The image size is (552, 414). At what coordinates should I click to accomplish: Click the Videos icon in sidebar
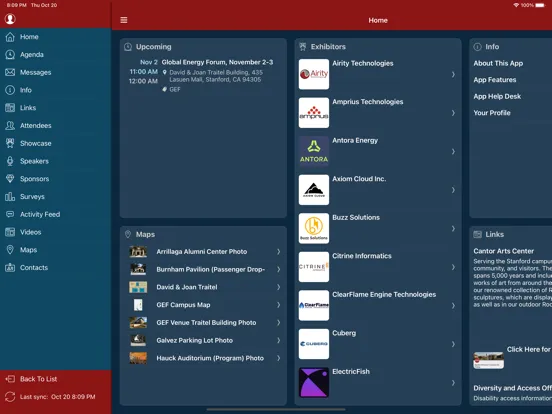pyautogui.click(x=10, y=232)
